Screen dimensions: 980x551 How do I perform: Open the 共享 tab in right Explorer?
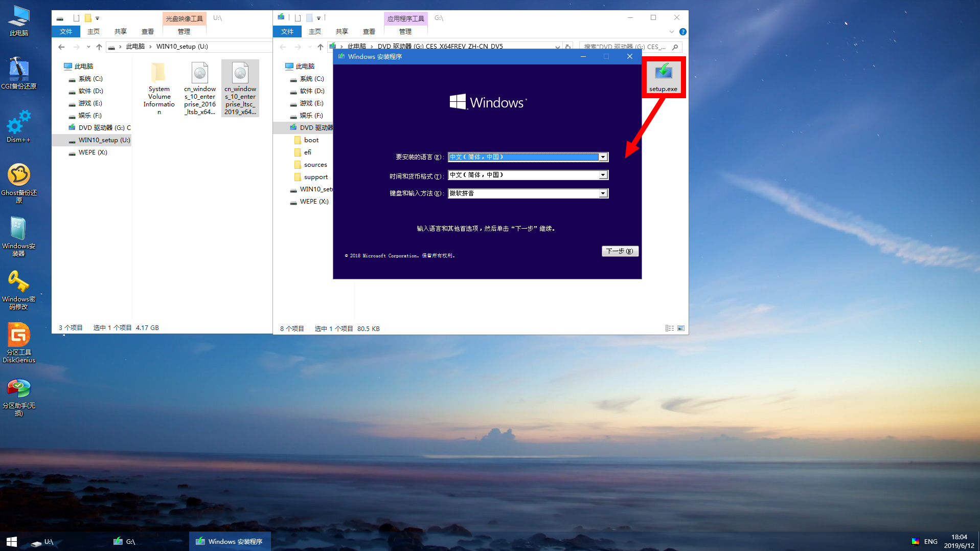tap(342, 32)
